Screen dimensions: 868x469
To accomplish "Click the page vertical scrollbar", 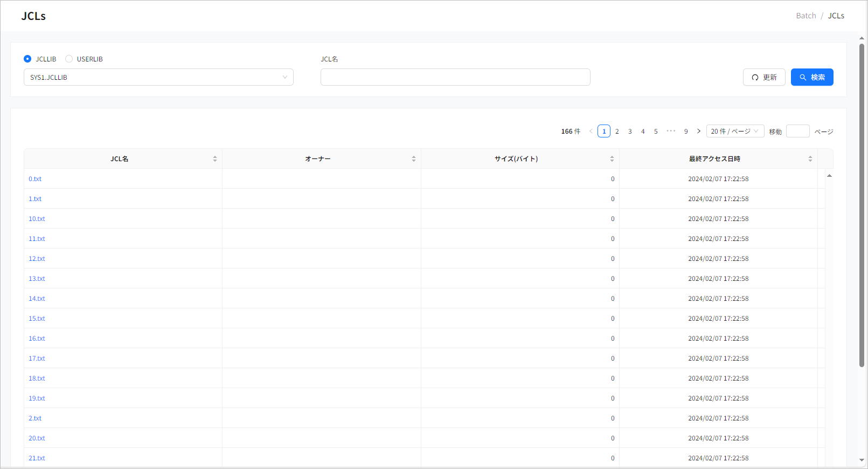I will 862,205.
